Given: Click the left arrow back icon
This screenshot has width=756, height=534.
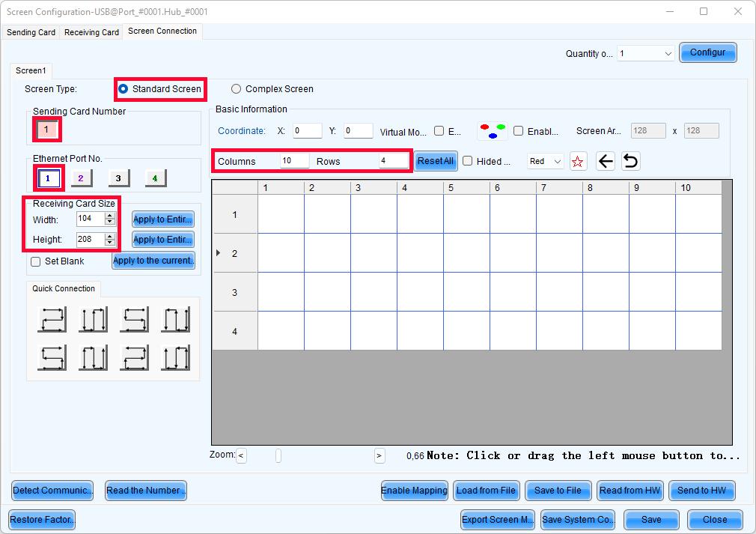Looking at the screenshot, I should tap(606, 161).
